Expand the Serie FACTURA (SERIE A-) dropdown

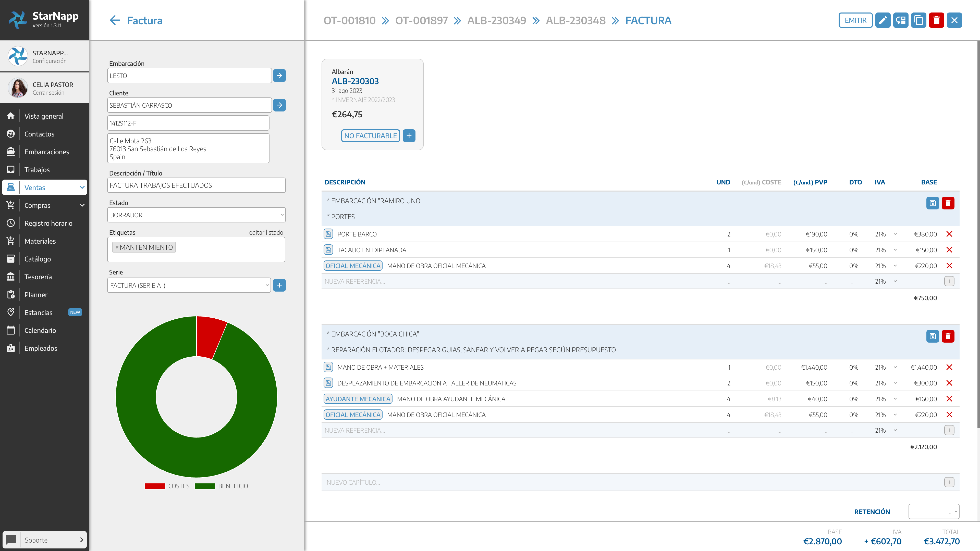point(189,285)
